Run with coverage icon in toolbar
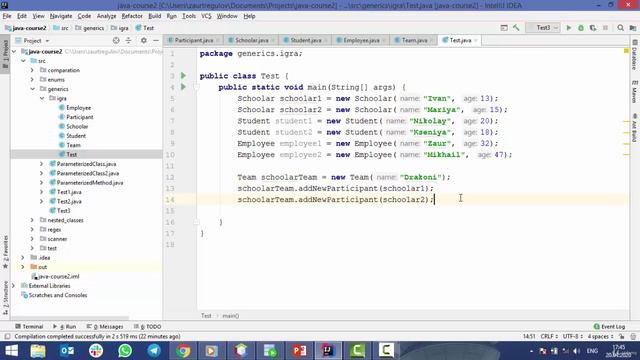640x360 pixels. coord(593,28)
